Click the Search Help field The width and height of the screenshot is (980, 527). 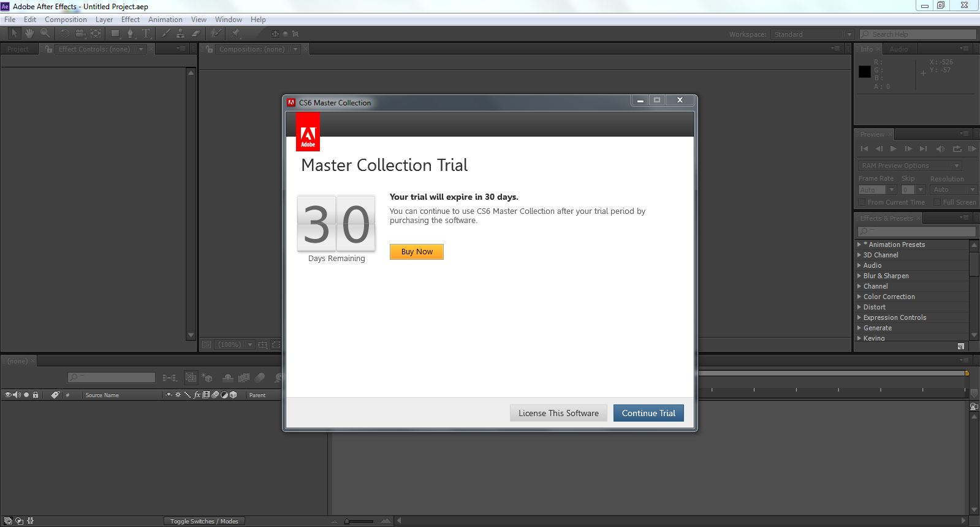point(918,34)
